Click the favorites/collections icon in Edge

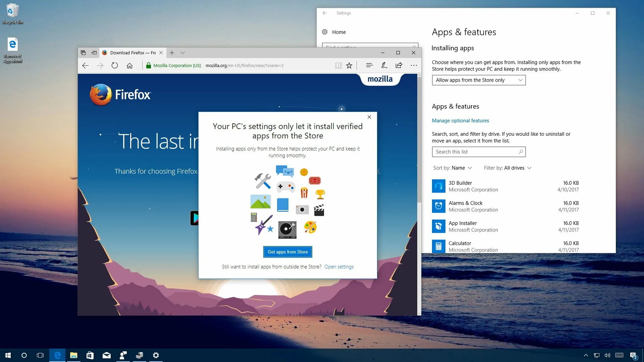(349, 65)
